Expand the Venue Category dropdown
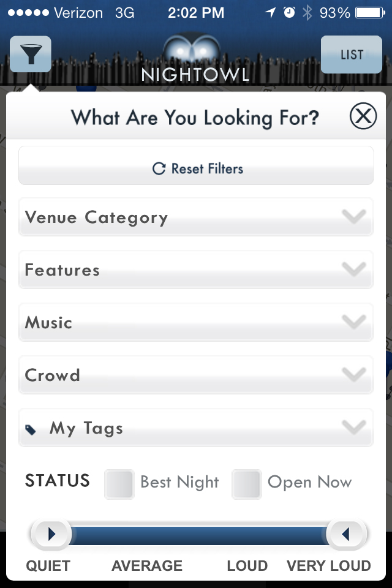392x588 pixels. coord(196,217)
